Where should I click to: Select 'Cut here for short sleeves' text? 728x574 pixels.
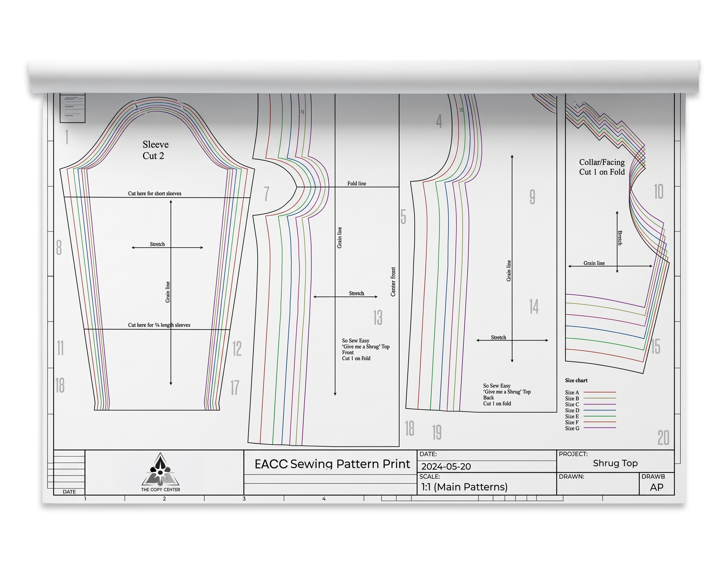click(154, 193)
